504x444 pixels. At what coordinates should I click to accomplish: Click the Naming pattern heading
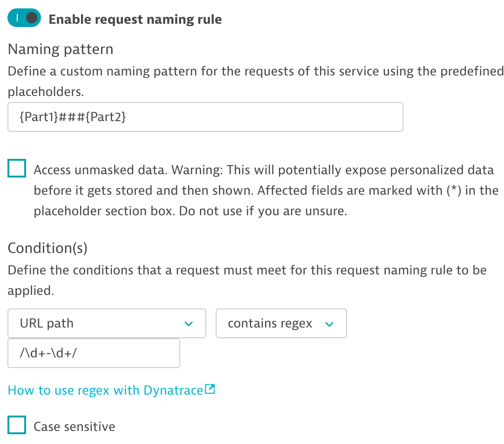point(61,49)
